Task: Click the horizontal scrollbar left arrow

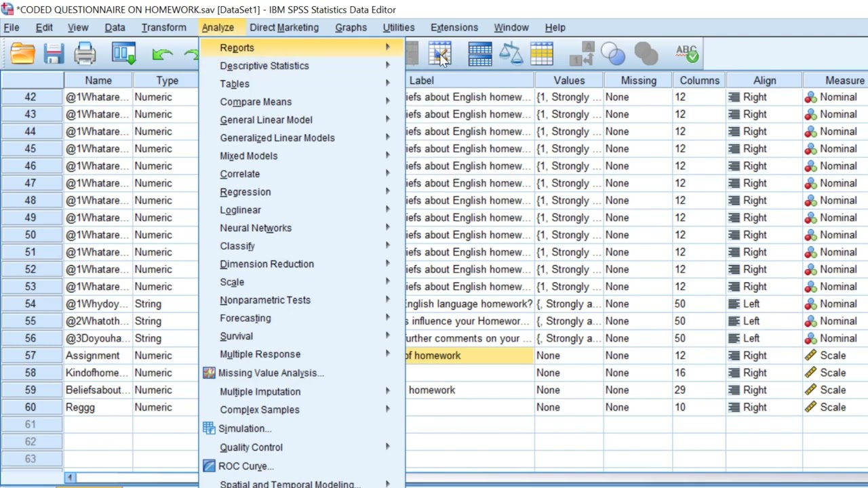Action: [69, 478]
